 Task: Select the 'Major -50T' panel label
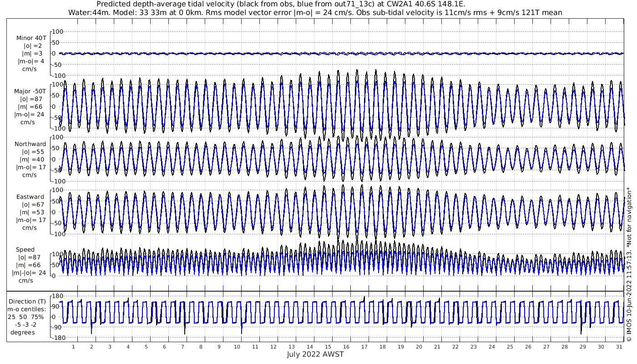30,91
